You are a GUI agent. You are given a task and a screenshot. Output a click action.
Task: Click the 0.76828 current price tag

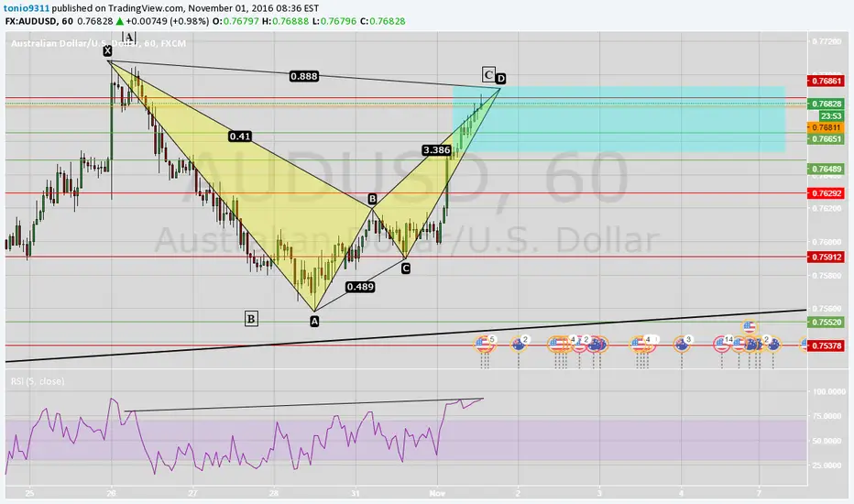(827, 104)
